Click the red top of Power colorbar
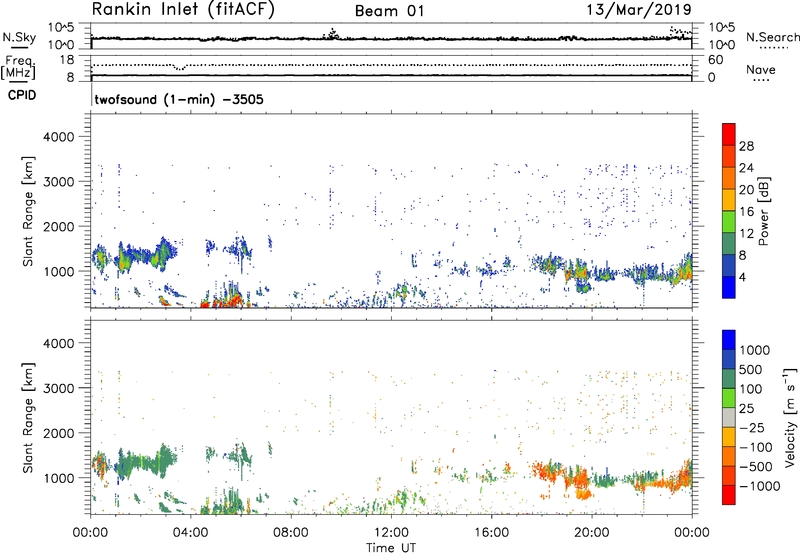Screen dimensions: 800x554 729,134
